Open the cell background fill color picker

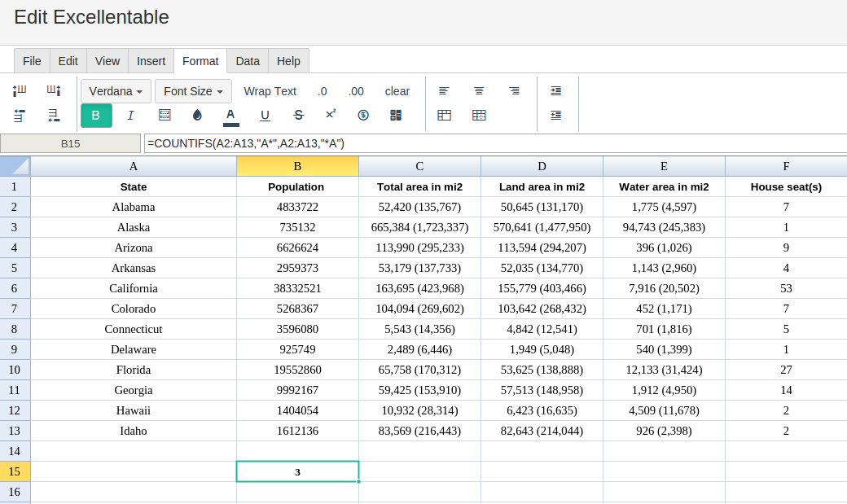[x=197, y=116]
